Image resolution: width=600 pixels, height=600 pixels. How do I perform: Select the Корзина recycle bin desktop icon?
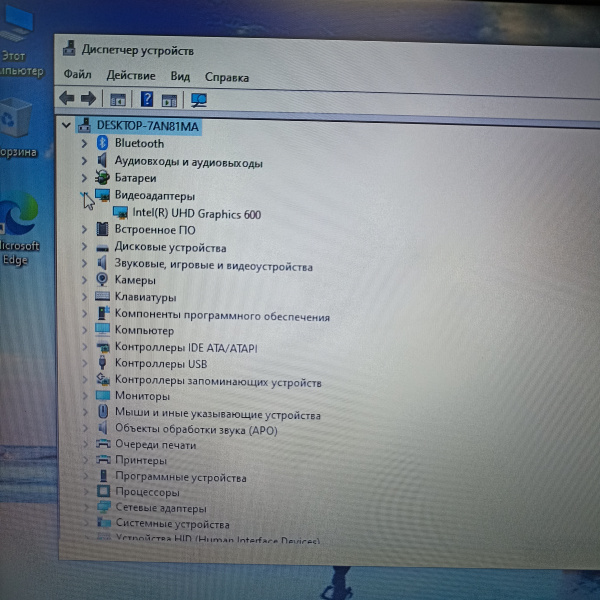click(18, 128)
